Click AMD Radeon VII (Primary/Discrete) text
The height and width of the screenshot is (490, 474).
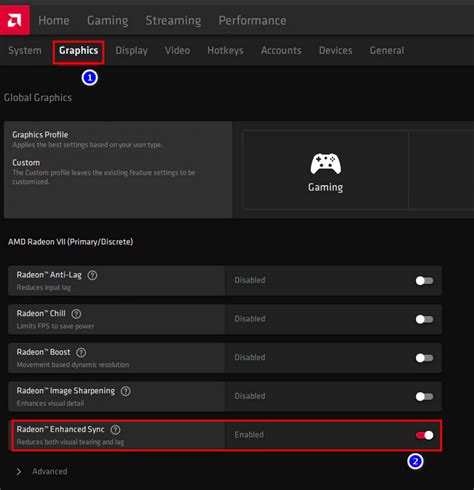point(71,242)
